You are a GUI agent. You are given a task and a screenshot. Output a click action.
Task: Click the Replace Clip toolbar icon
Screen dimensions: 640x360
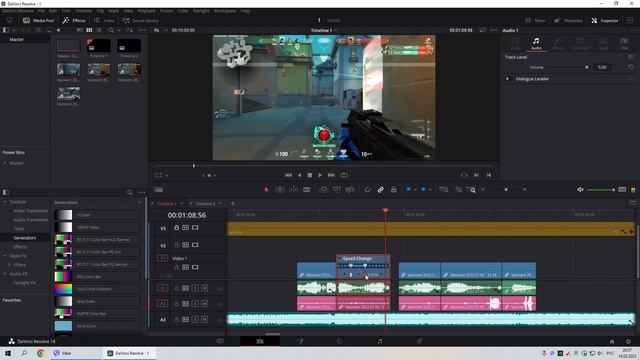(350, 189)
